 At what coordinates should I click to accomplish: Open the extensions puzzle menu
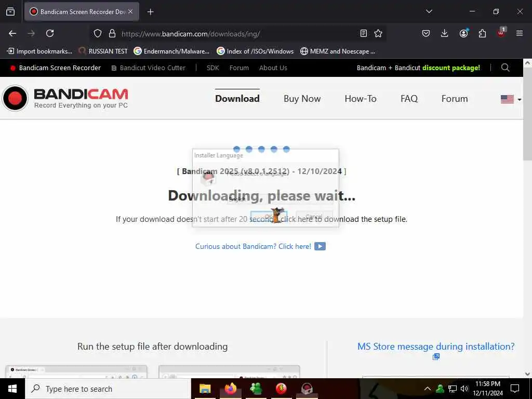pyautogui.click(x=482, y=33)
